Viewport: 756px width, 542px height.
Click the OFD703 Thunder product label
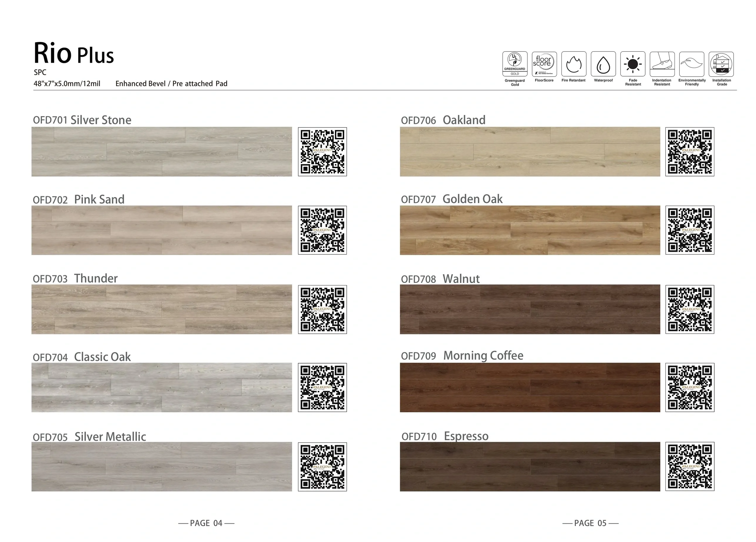click(75, 278)
